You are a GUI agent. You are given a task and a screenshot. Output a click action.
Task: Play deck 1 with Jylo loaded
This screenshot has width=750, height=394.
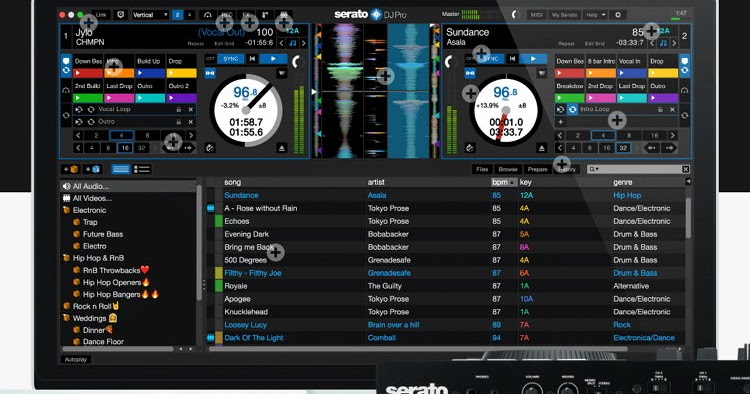point(273,59)
